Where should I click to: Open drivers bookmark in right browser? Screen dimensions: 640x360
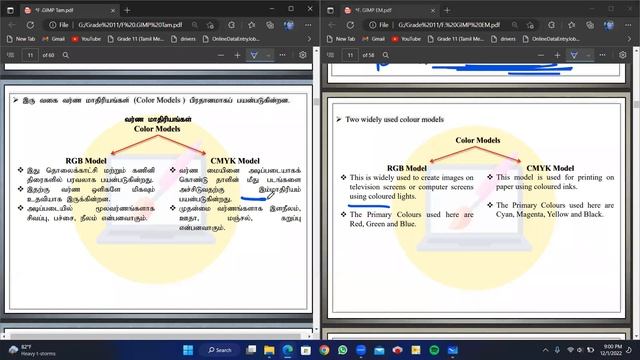point(503,39)
